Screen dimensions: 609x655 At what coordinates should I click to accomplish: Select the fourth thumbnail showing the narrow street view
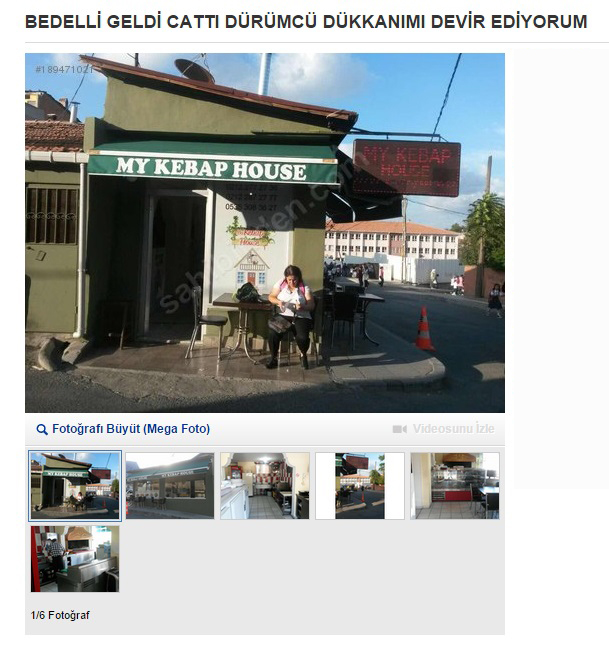coord(360,486)
